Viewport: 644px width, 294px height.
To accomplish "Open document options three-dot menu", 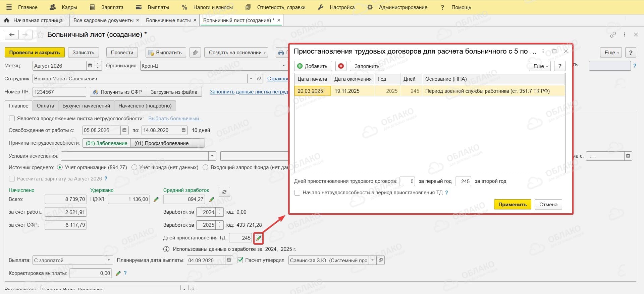I will point(624,34).
